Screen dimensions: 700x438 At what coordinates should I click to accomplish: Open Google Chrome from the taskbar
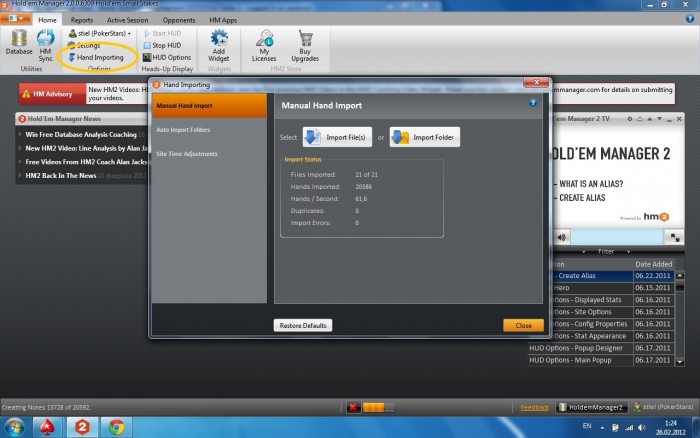coord(116,428)
